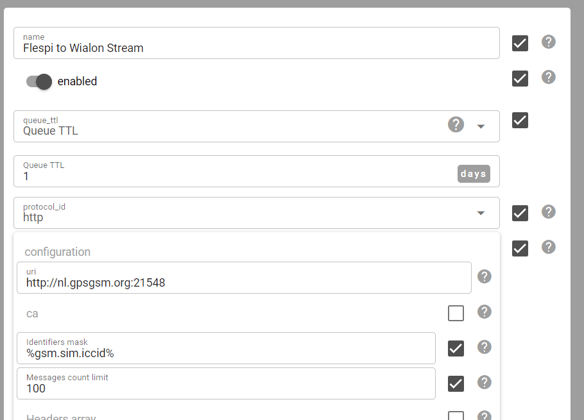Screen dimensions: 584x420
Task: Open help icon for name field
Action: click(x=548, y=42)
